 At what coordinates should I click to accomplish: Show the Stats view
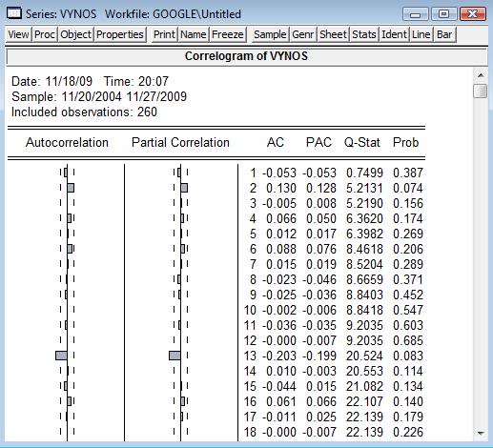click(x=364, y=34)
